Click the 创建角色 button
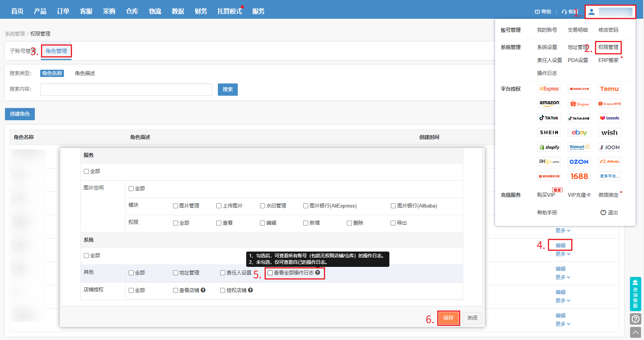This screenshot has width=644, height=340. tap(20, 114)
